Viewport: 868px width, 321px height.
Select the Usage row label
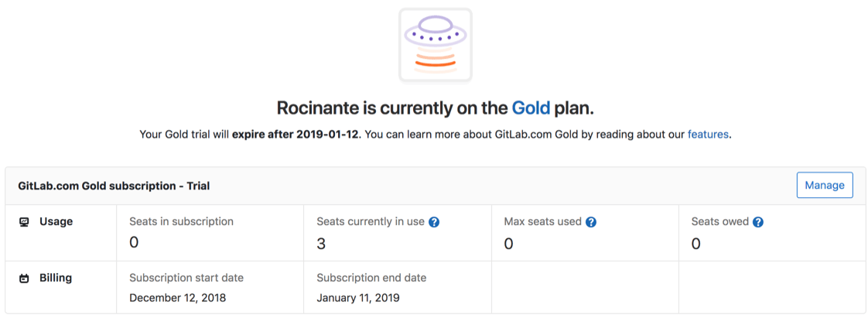[56, 221]
